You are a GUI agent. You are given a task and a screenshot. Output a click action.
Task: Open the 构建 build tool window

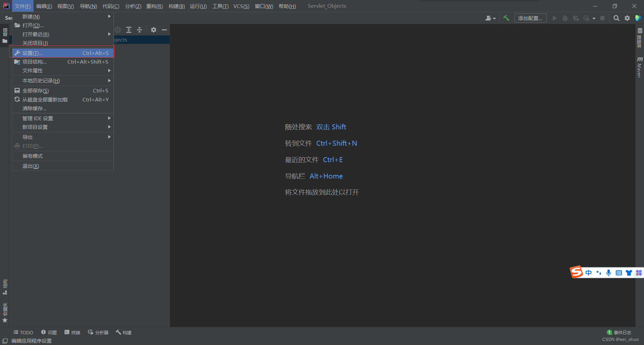pos(124,332)
